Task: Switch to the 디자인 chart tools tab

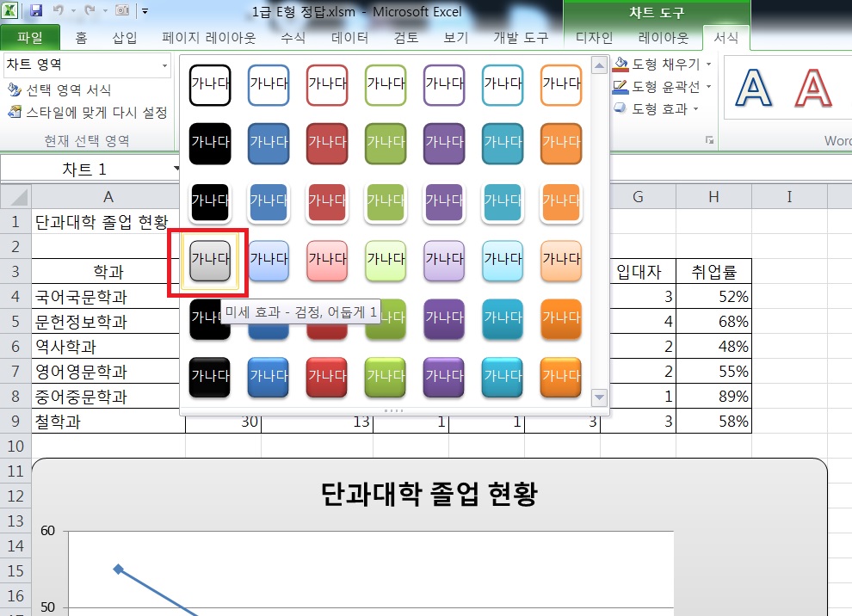Action: click(x=595, y=38)
